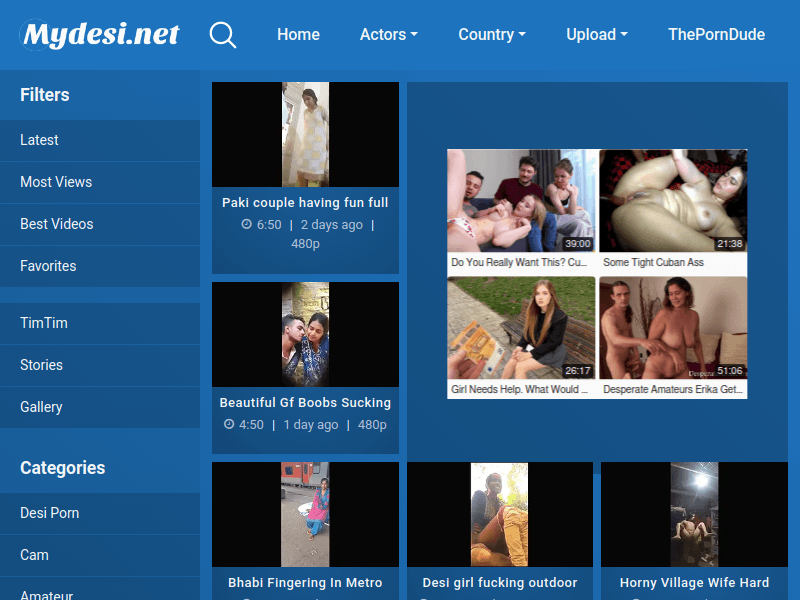Select the Amateur category

click(x=46, y=594)
